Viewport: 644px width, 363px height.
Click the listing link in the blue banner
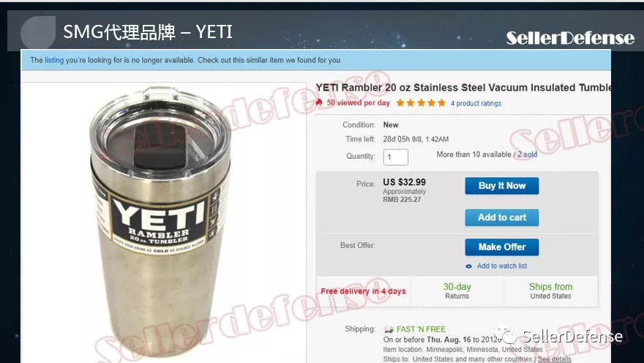coord(54,60)
